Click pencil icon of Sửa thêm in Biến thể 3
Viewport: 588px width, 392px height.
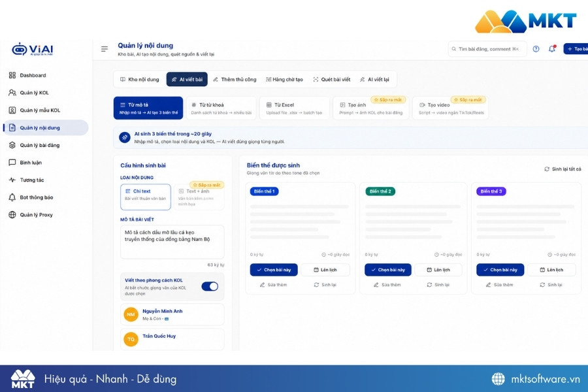tap(488, 285)
